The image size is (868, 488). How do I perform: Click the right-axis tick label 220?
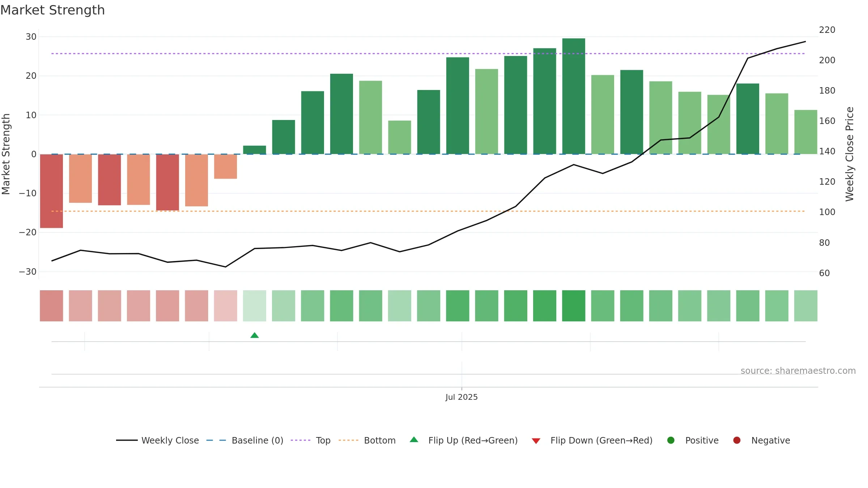pyautogui.click(x=827, y=30)
